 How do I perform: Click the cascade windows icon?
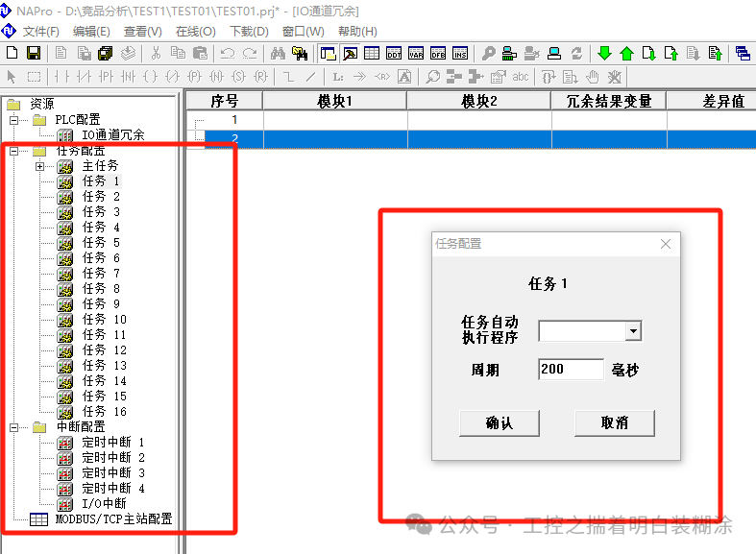743,53
